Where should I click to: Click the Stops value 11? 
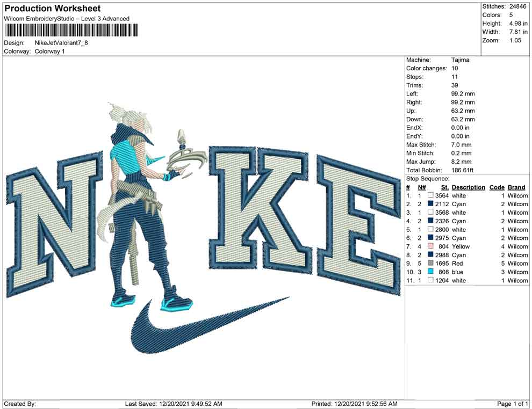(x=455, y=77)
